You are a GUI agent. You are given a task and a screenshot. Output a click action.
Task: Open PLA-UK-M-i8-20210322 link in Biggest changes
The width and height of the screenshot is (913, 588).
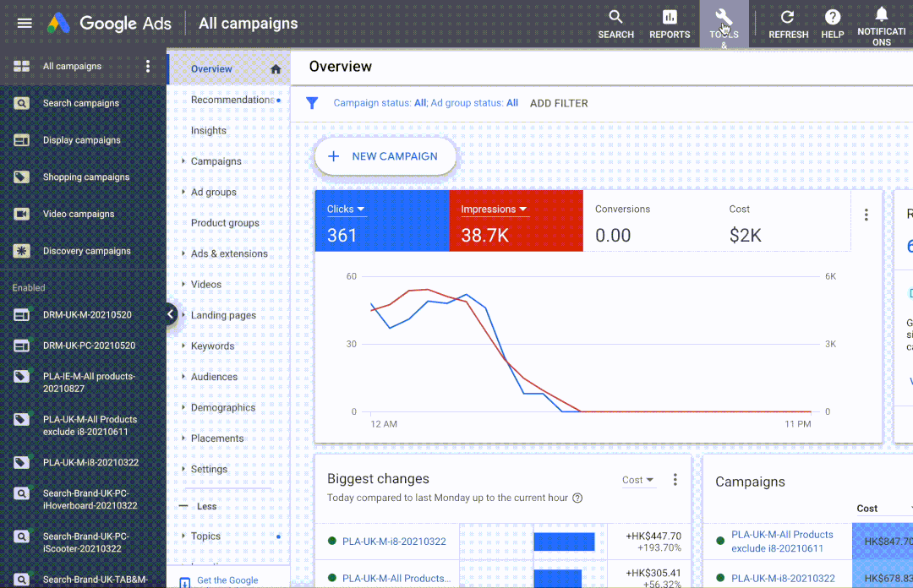(394, 542)
